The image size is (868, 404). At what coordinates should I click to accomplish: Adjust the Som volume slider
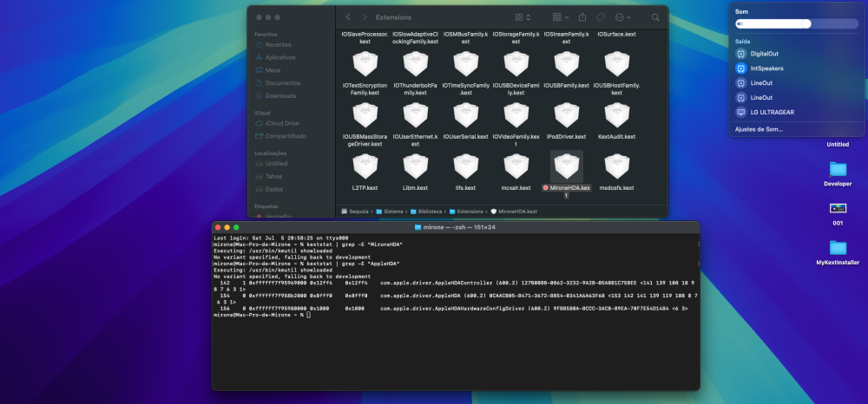[797, 23]
